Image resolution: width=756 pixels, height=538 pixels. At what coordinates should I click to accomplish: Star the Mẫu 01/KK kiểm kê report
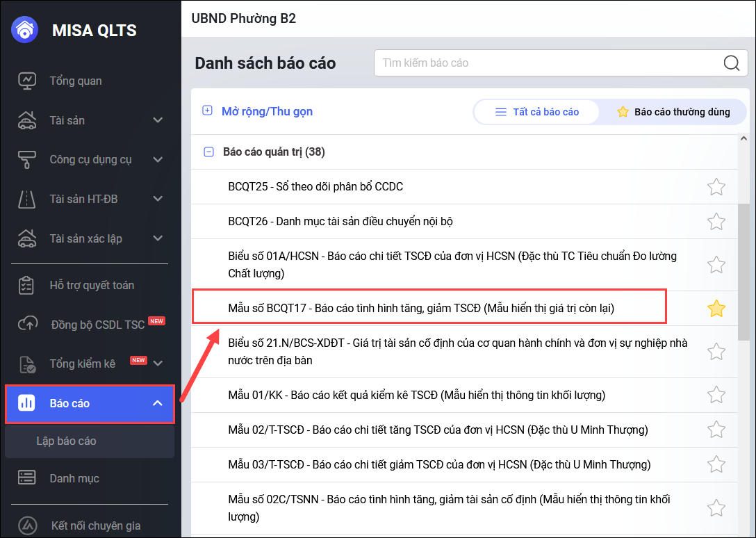[716, 396]
